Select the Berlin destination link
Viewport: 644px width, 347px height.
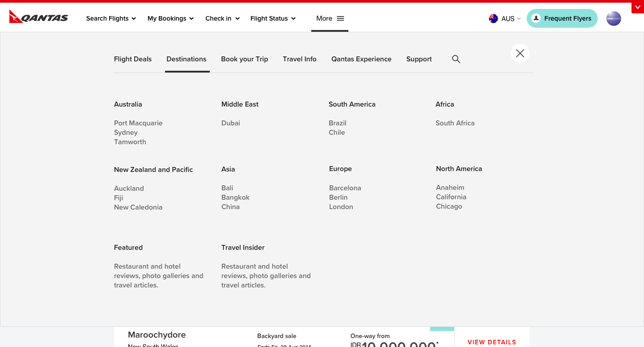[338, 197]
